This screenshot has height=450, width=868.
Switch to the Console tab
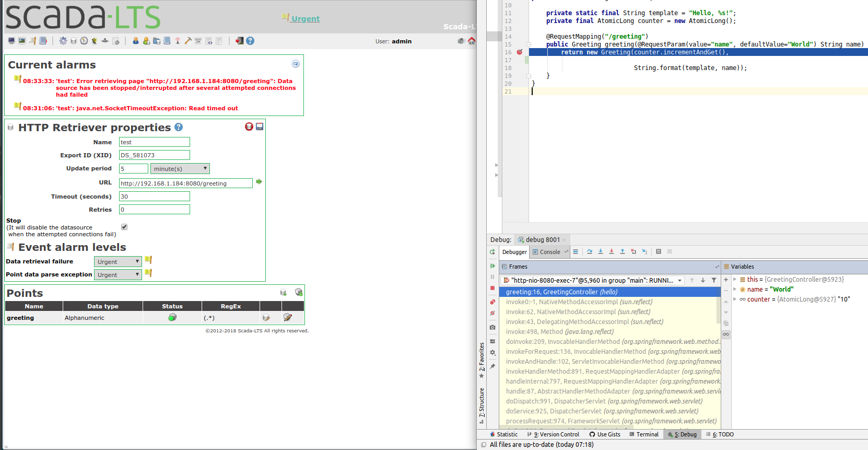click(x=546, y=252)
